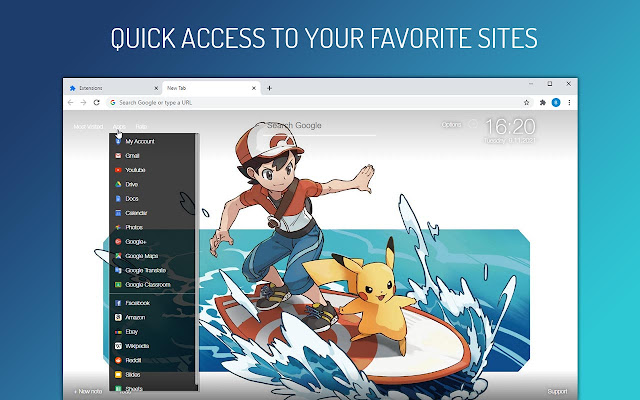The width and height of the screenshot is (640, 400).
Task: Launch Youtube from the apps menu
Action: coord(130,170)
